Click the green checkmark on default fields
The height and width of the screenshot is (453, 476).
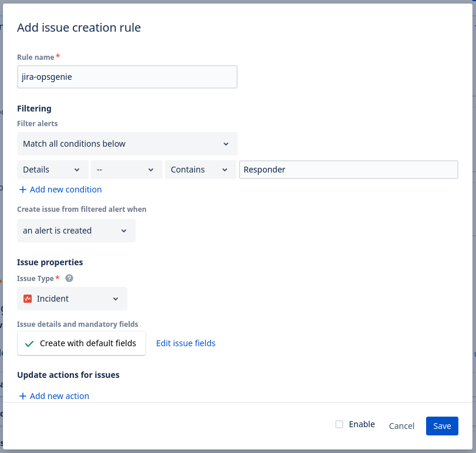point(29,343)
